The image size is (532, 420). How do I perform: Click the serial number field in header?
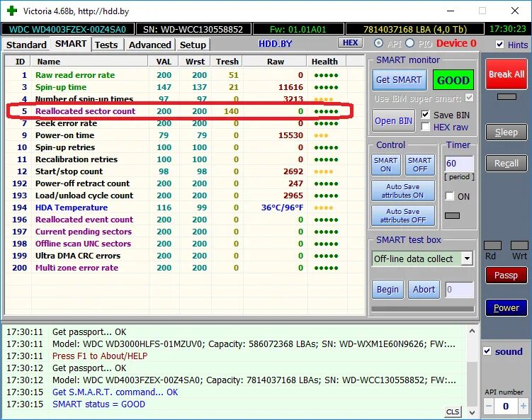pos(193,29)
